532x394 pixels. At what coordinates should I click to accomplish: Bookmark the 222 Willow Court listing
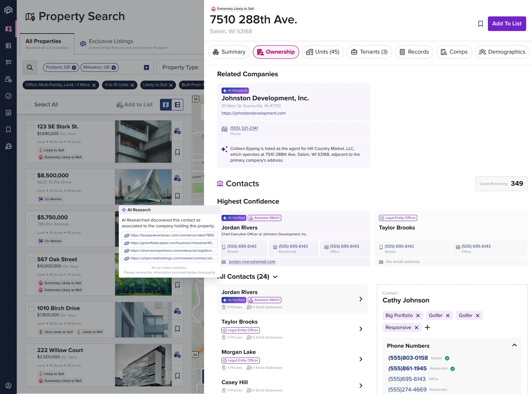pyautogui.click(x=177, y=376)
